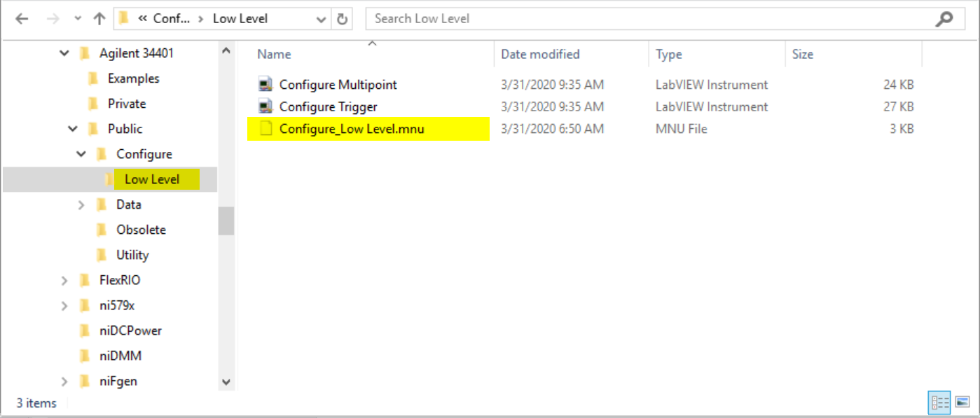This screenshot has height=418, width=980.
Task: Show hidden breadcrumb path chevrons
Action: click(142, 19)
